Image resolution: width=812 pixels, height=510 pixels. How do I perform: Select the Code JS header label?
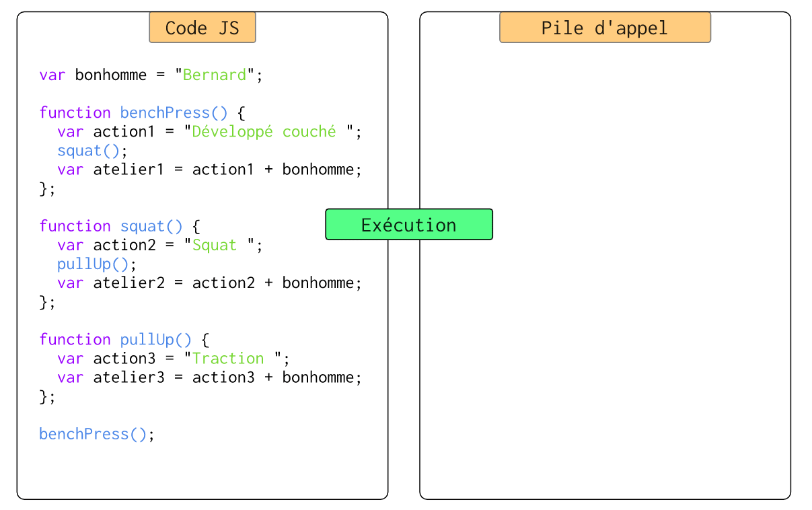tap(202, 28)
